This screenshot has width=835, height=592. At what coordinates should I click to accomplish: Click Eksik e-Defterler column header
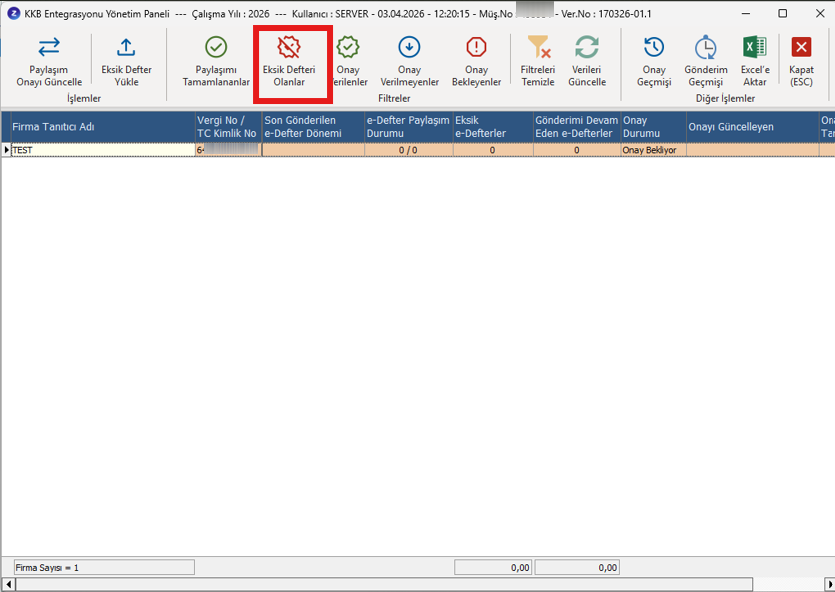493,127
